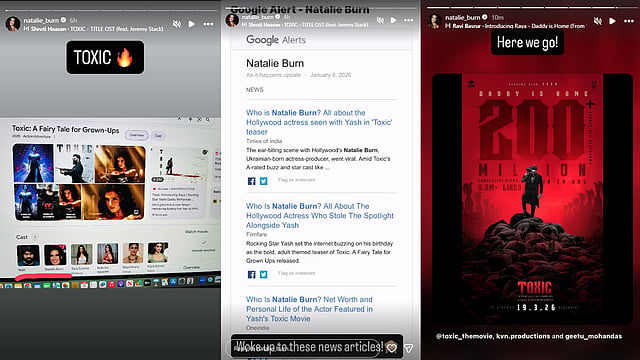Share Times of India article on Twitter
This screenshot has width=640, height=360.
(x=264, y=181)
